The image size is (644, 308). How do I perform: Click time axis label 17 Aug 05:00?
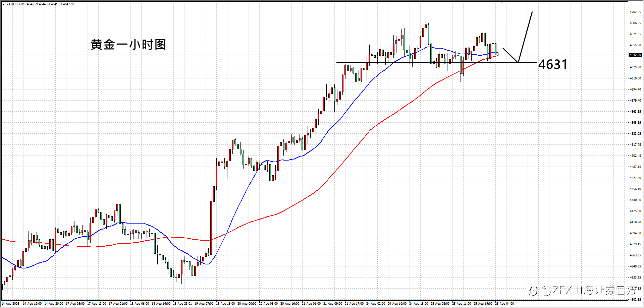click(x=75, y=304)
